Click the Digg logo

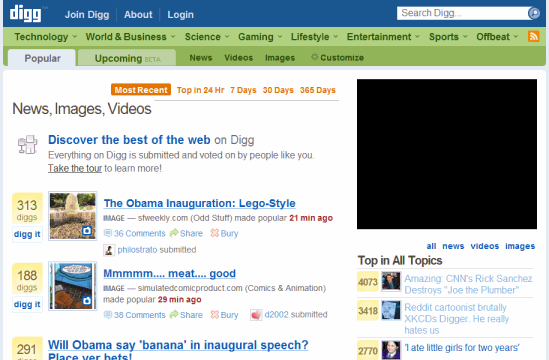pyautogui.click(x=26, y=13)
